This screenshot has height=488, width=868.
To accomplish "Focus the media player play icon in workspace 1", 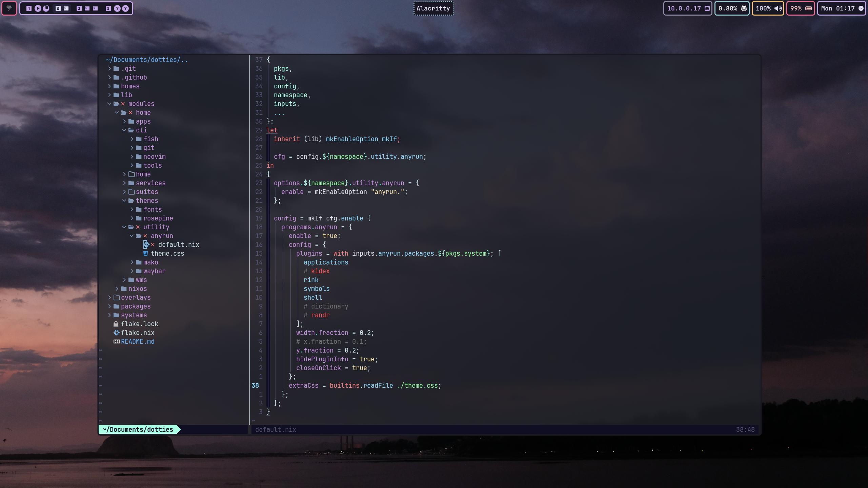I will coord(38,8).
